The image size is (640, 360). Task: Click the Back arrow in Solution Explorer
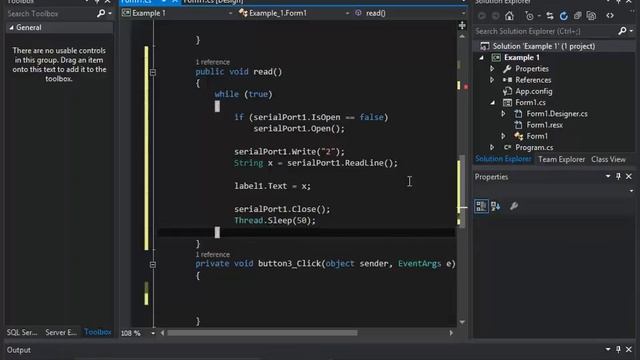pos(482,16)
